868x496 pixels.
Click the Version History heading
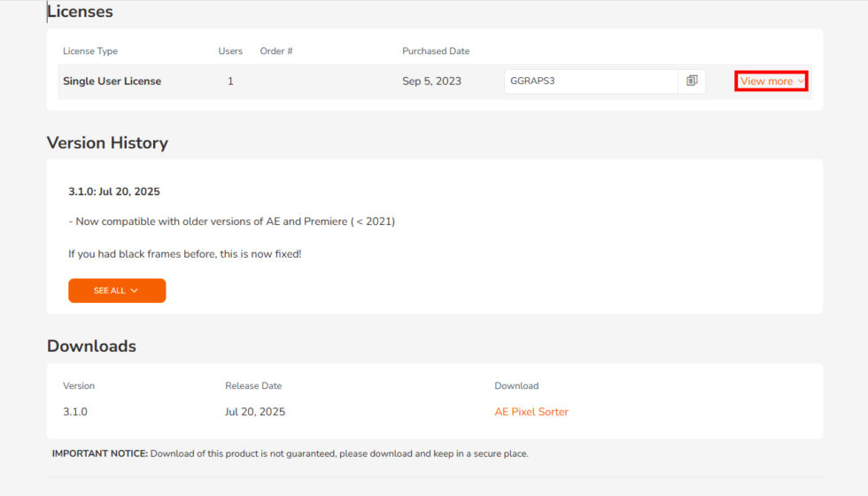click(x=107, y=143)
